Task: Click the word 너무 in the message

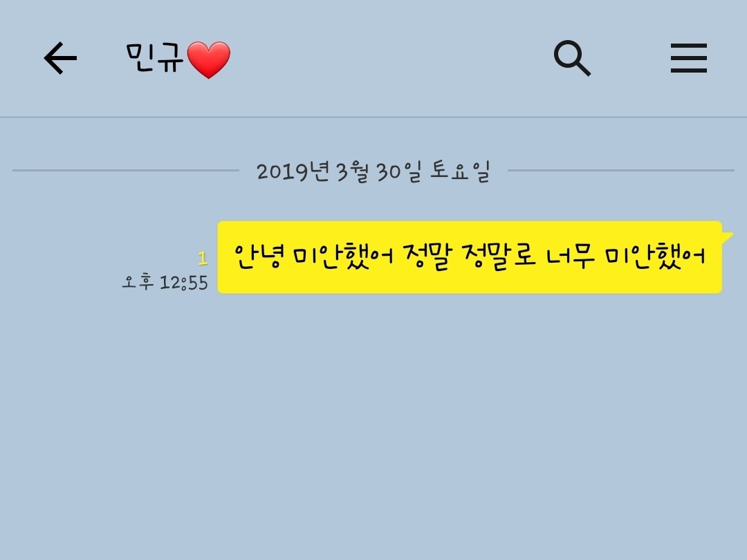Action: click(x=570, y=256)
